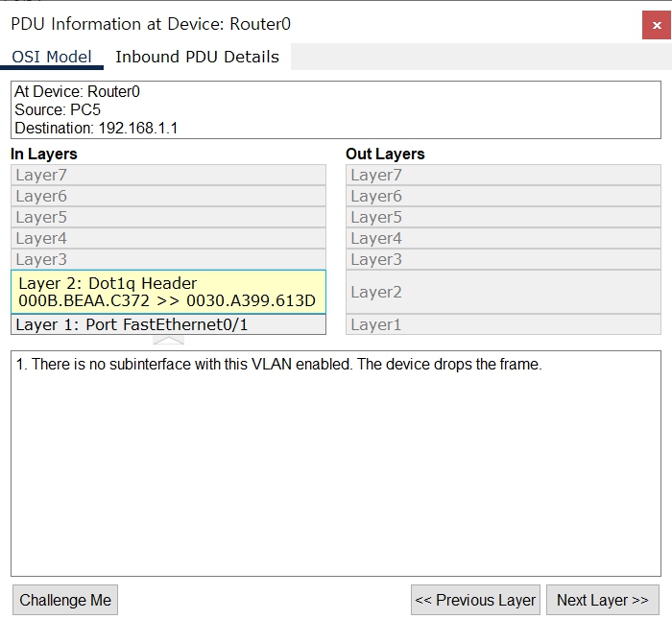
Task: Click In Layers Layer6 row
Action: point(168,196)
